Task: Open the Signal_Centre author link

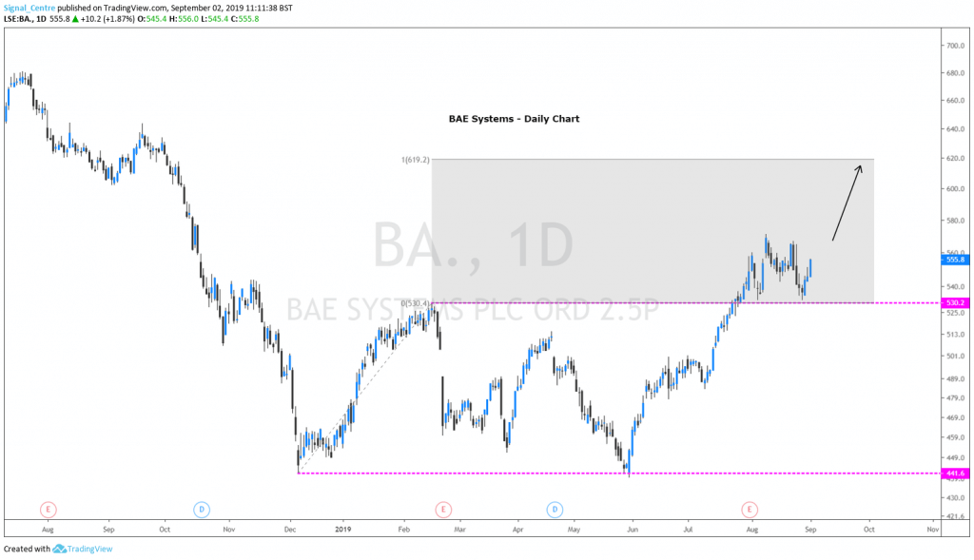Action: click(x=29, y=8)
